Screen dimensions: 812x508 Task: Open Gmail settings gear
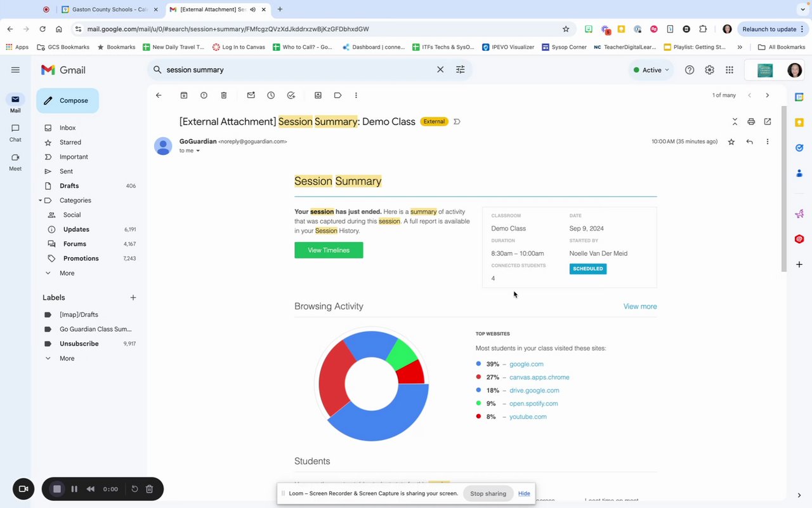tap(709, 70)
